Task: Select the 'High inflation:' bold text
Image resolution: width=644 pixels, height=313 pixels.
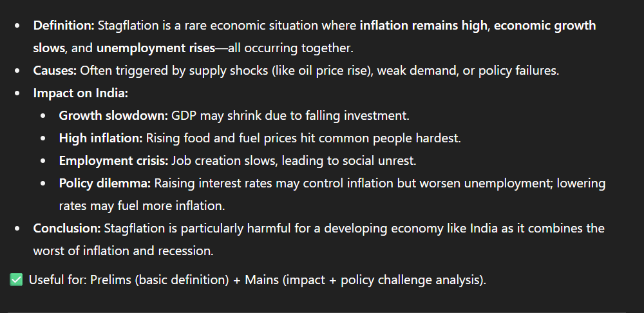Action: tap(100, 138)
